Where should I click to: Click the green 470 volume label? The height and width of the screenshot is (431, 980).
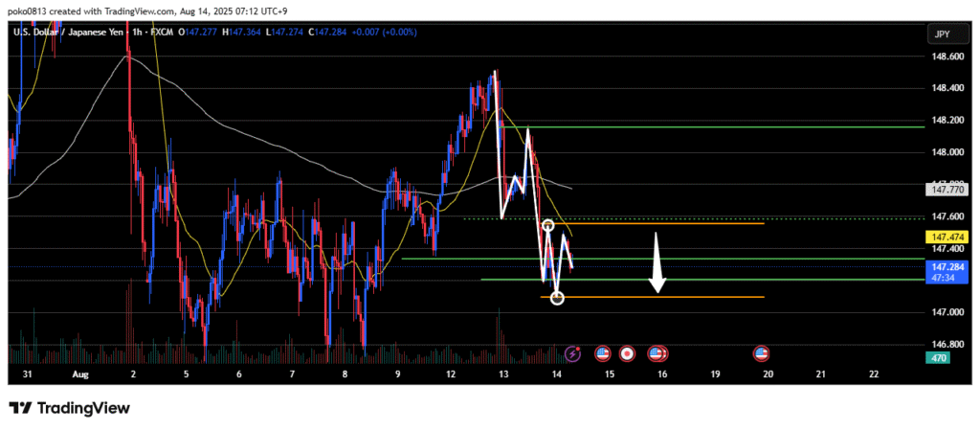940,358
